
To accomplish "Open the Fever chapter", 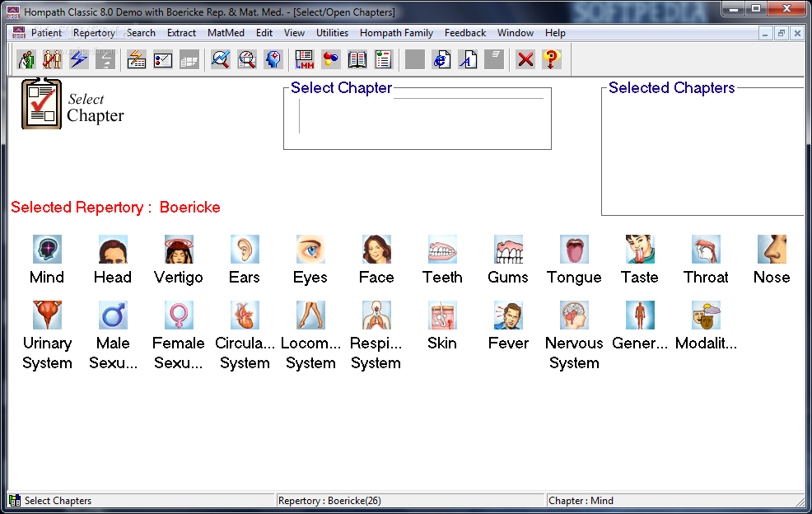I will click(x=508, y=315).
